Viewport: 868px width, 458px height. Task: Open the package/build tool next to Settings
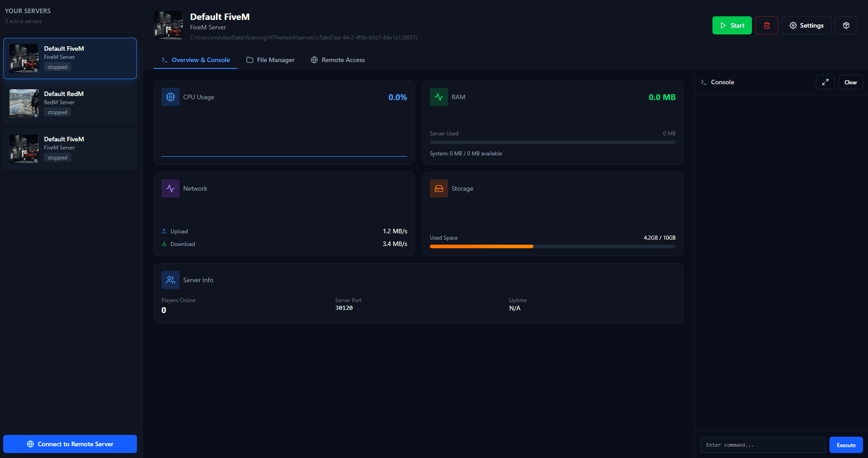click(846, 25)
